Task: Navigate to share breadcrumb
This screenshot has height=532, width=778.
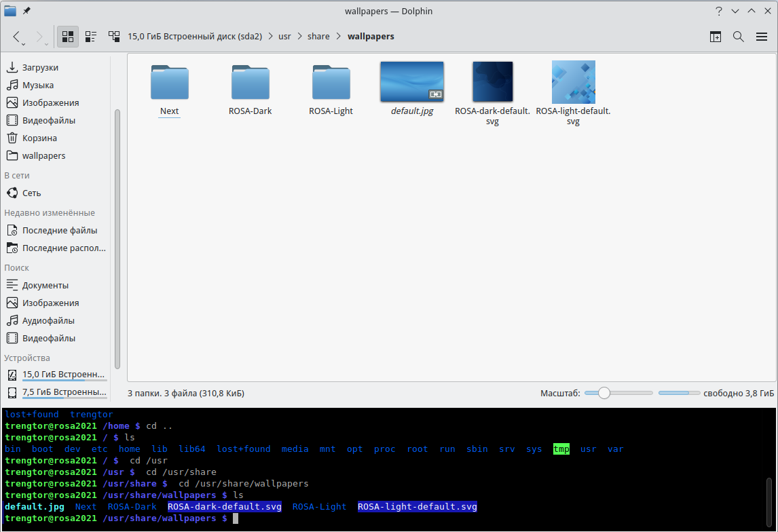Action: pos(318,36)
